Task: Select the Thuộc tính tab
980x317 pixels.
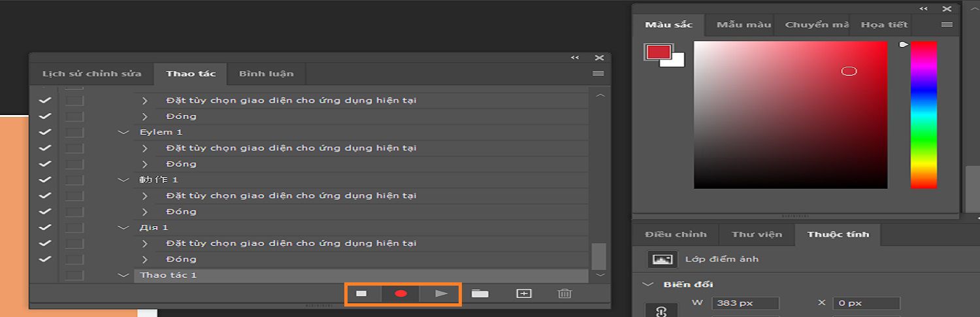Action: pyautogui.click(x=838, y=235)
